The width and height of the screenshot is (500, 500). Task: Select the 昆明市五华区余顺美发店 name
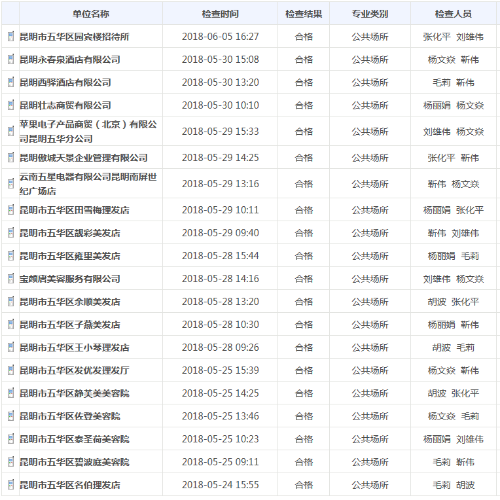[x=70, y=302]
